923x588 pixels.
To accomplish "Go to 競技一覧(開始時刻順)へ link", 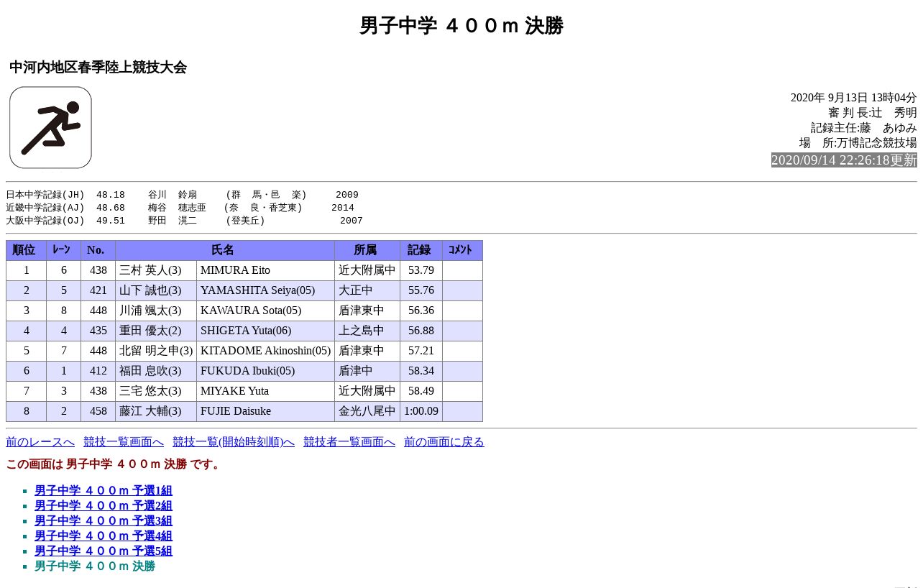I will pos(234,442).
